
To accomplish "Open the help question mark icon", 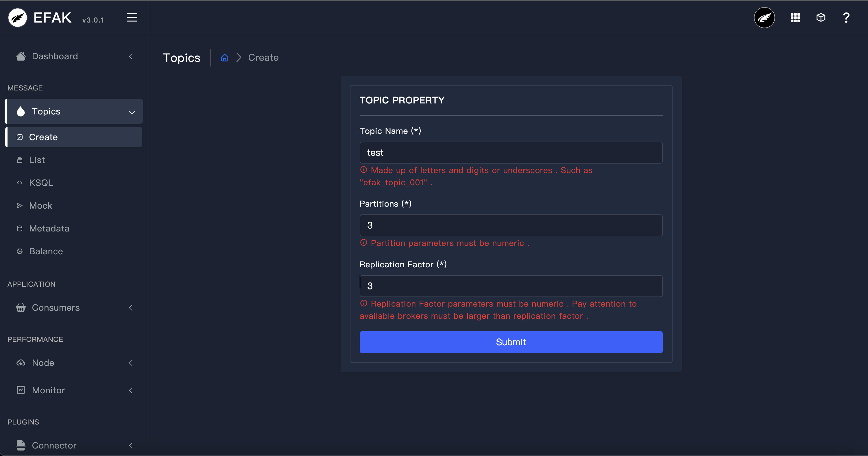I will tap(846, 18).
